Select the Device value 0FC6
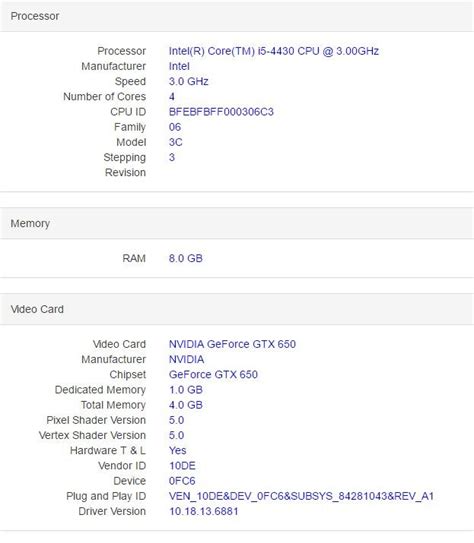The height and width of the screenshot is (543, 474). click(182, 481)
